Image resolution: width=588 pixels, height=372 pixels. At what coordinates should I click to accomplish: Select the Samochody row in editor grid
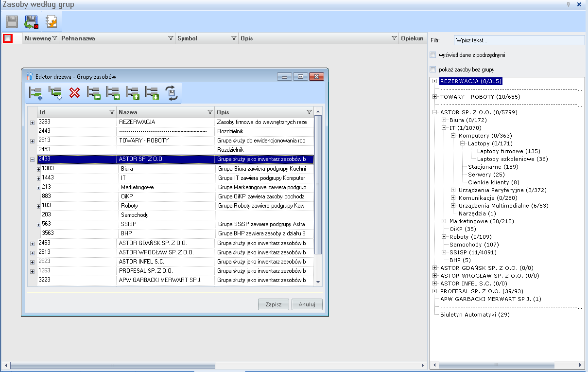pyautogui.click(x=175, y=215)
